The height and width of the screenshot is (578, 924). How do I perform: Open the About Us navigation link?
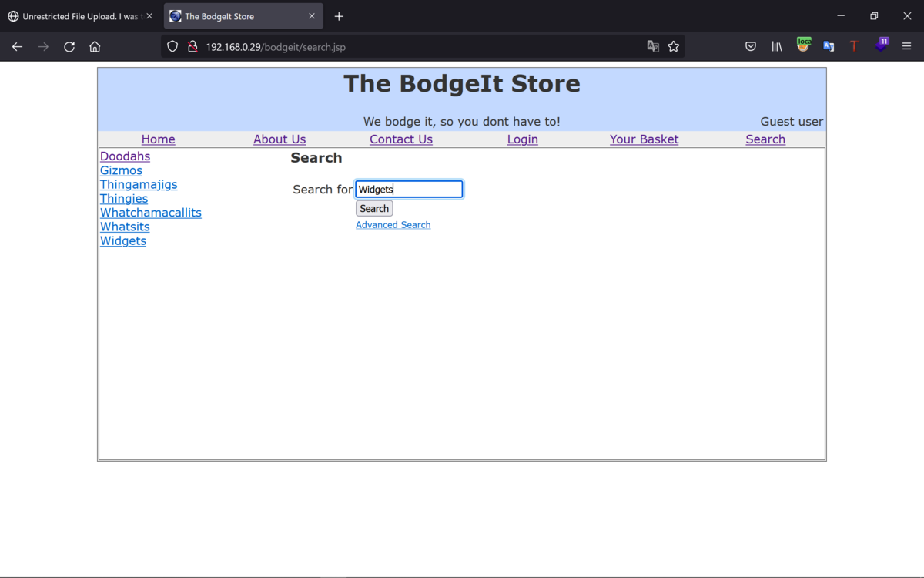280,139
